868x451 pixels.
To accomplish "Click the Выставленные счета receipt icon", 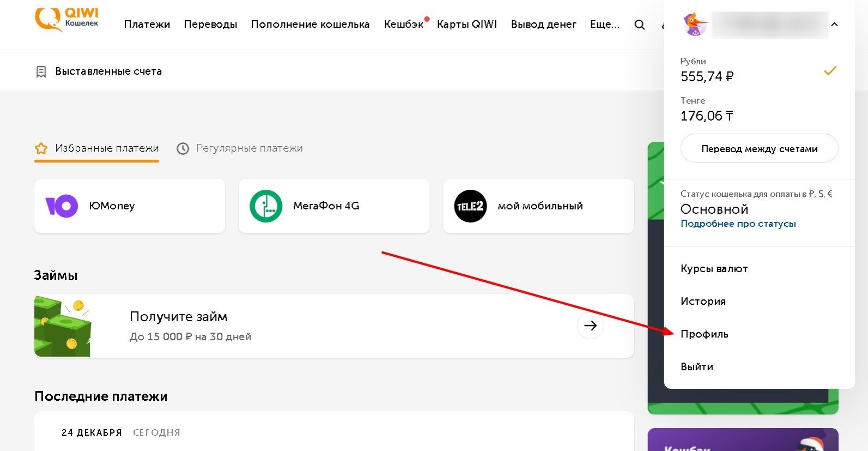I will [41, 71].
